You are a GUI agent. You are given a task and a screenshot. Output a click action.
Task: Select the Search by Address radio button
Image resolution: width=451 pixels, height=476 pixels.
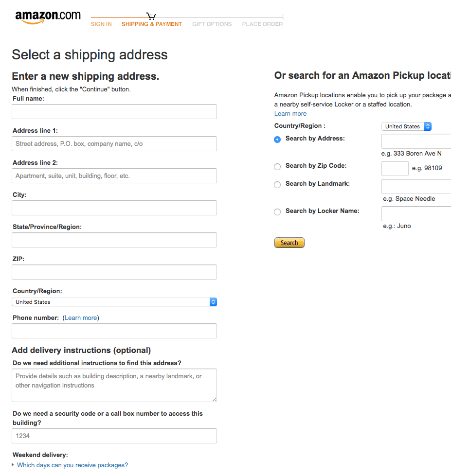pos(277,139)
